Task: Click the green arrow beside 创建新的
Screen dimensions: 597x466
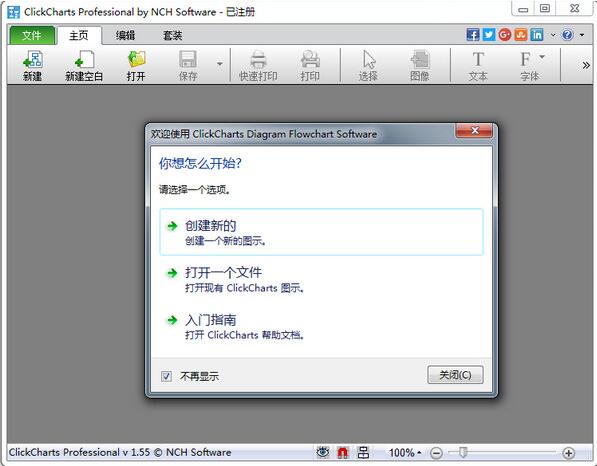Action: pos(172,226)
